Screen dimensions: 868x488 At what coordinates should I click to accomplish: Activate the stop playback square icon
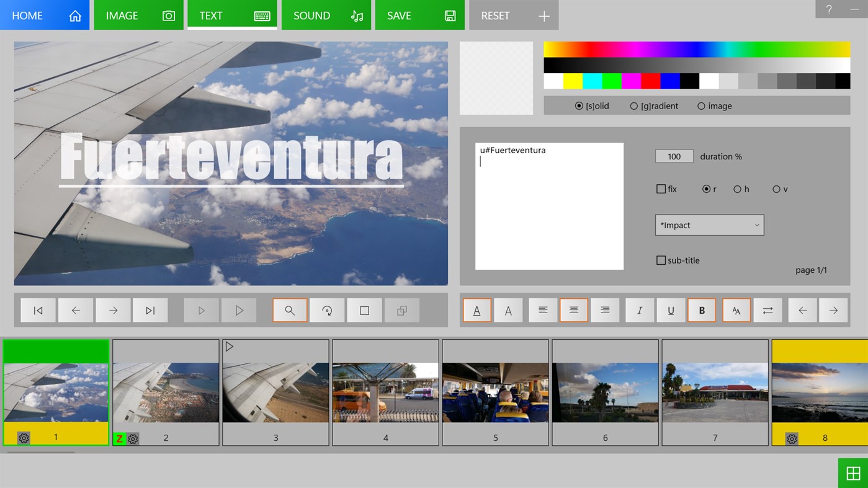[x=364, y=310]
